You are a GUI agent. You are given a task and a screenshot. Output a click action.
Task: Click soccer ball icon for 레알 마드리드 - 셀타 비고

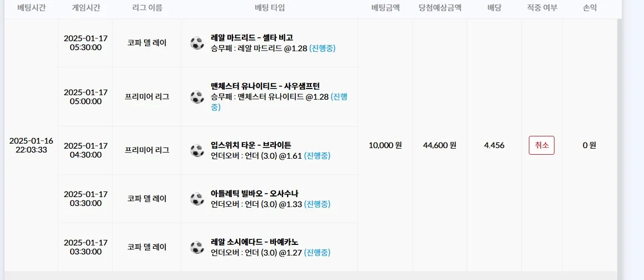point(197,43)
